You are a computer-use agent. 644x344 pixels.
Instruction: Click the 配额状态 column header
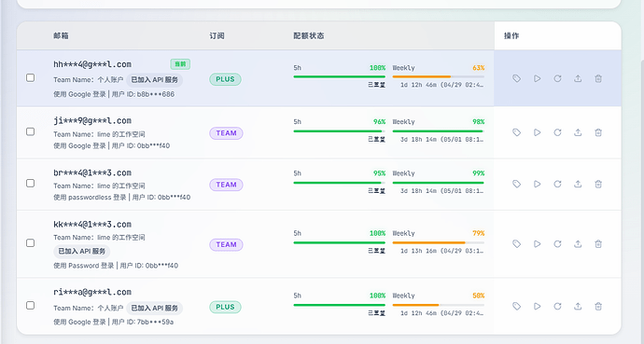(308, 35)
